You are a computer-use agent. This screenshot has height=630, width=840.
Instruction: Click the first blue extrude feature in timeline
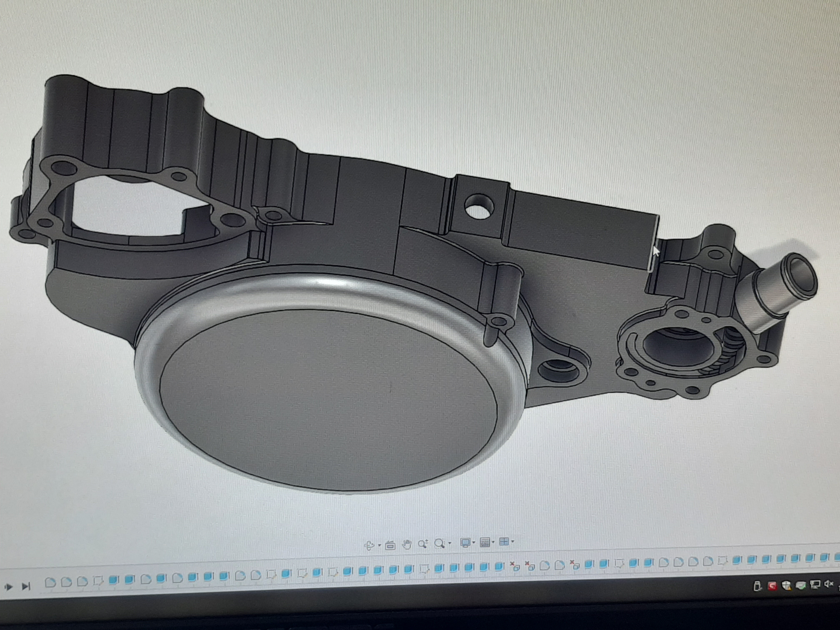point(114,580)
